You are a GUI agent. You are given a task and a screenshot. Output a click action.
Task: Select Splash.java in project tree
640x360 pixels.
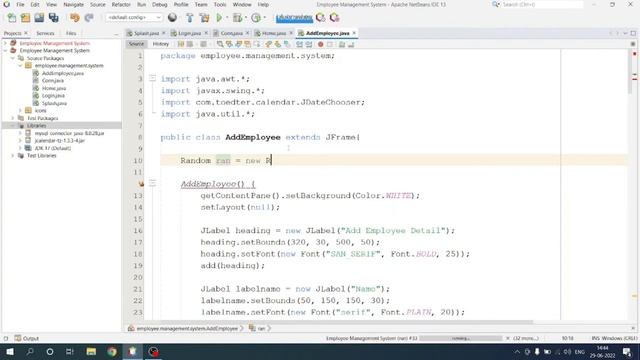54,103
